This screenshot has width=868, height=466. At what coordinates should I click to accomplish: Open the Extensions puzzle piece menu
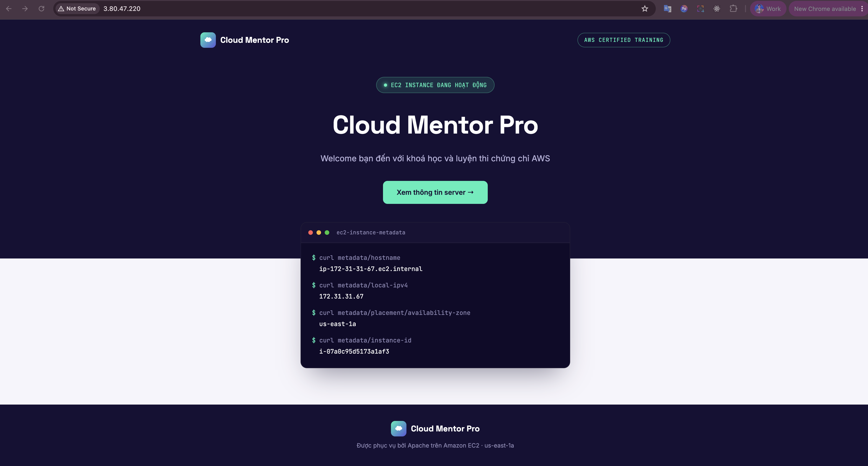733,9
